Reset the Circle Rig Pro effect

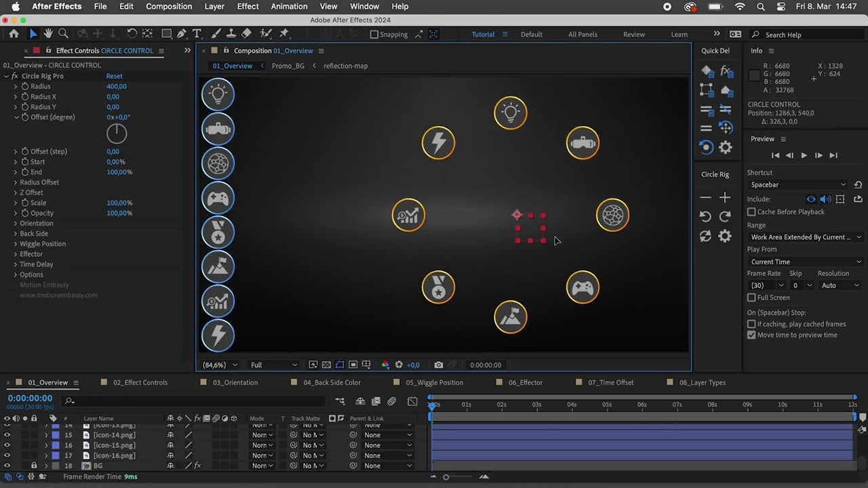[114, 76]
